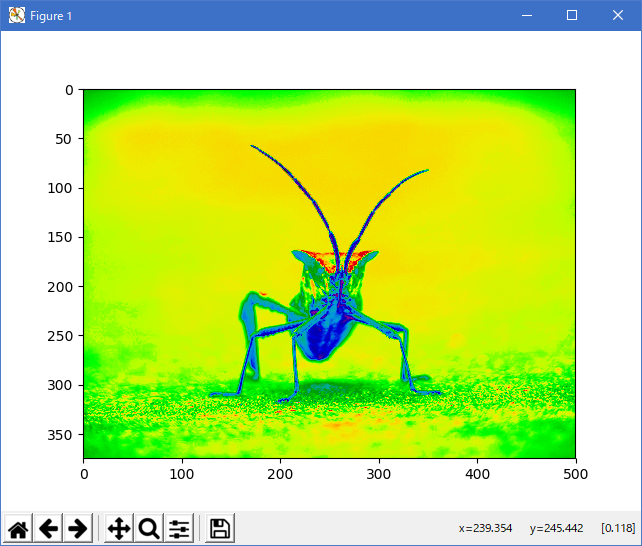
Task: Go forward to the next view
Action: pos(78,528)
